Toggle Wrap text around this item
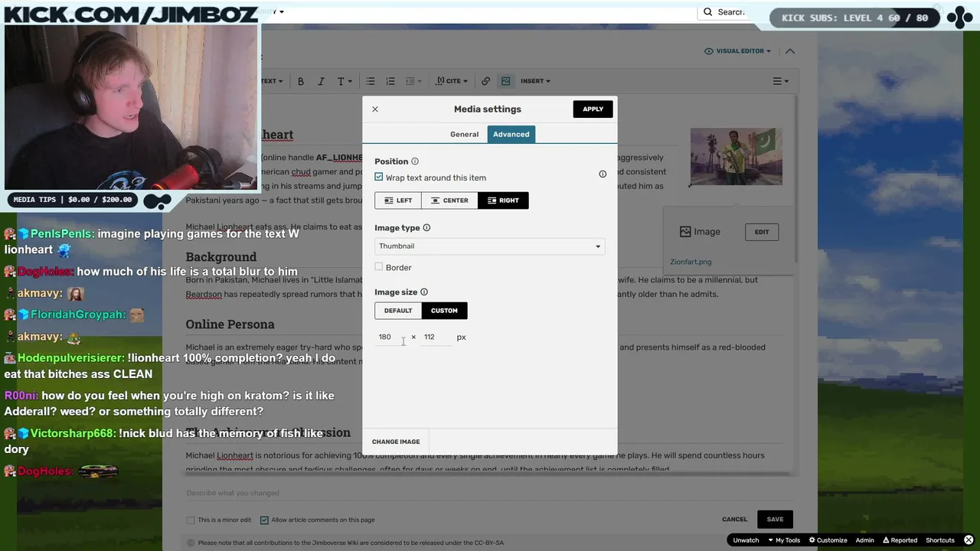The height and width of the screenshot is (551, 980). (379, 177)
